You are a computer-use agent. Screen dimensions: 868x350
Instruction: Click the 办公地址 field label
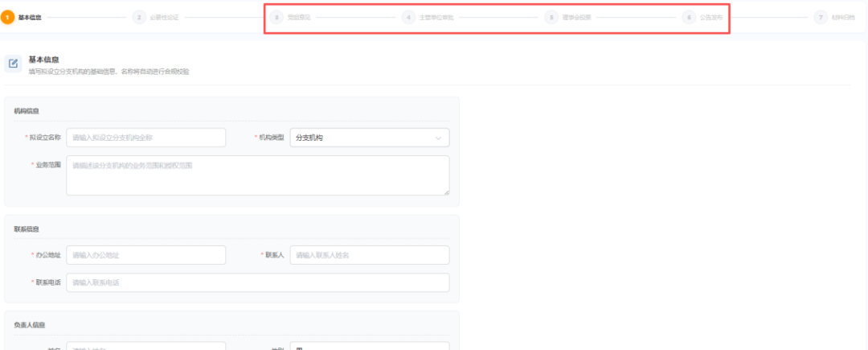(x=48, y=255)
